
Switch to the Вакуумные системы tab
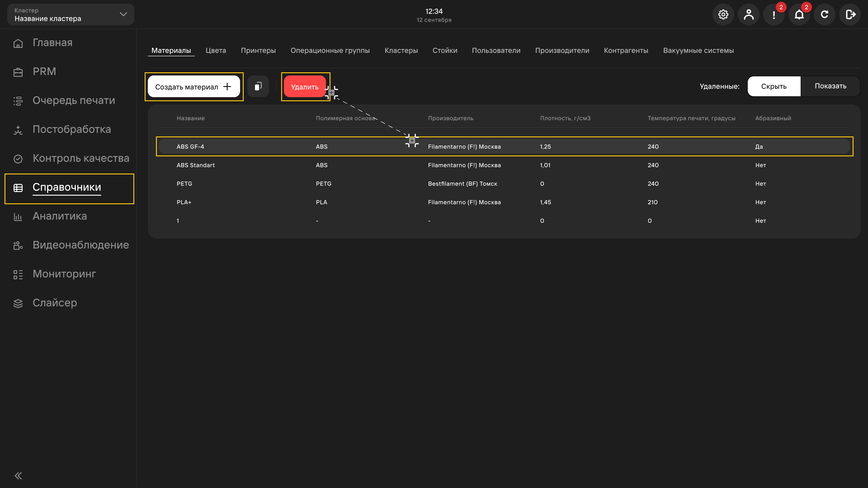pos(698,51)
